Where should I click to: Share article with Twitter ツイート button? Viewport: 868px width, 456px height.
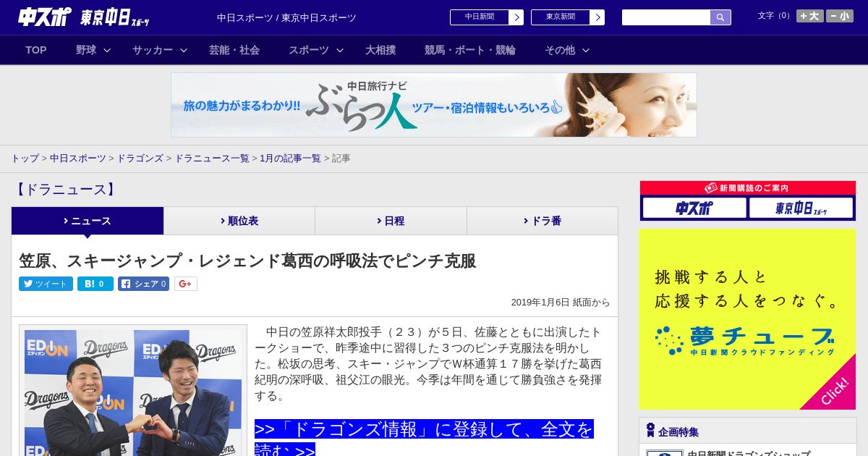coord(46,284)
